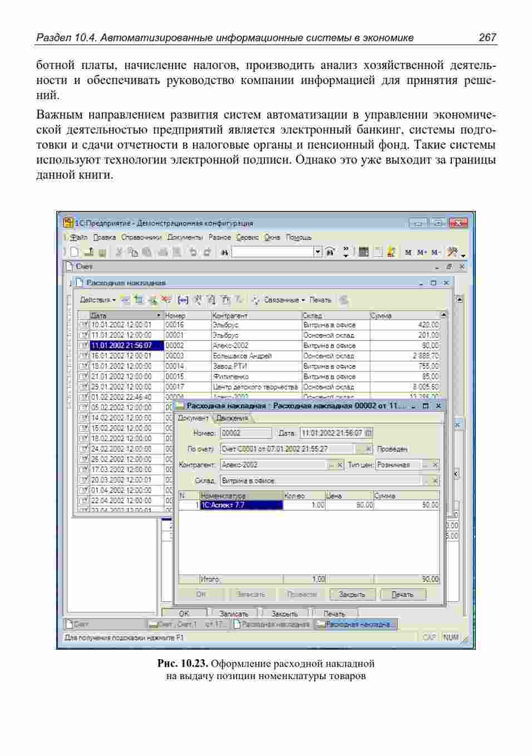
Task: Open the Действия dropdown in journal toolbar
Action: [98, 300]
